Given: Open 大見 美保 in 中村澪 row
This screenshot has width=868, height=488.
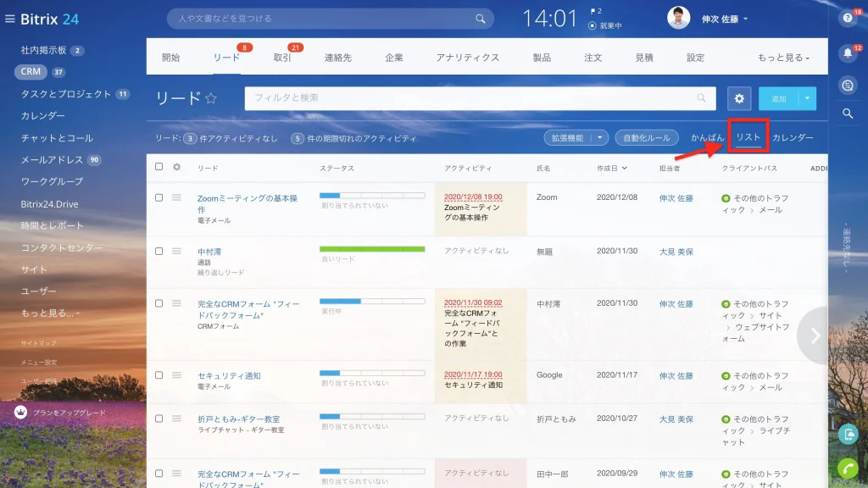Looking at the screenshot, I should (676, 252).
